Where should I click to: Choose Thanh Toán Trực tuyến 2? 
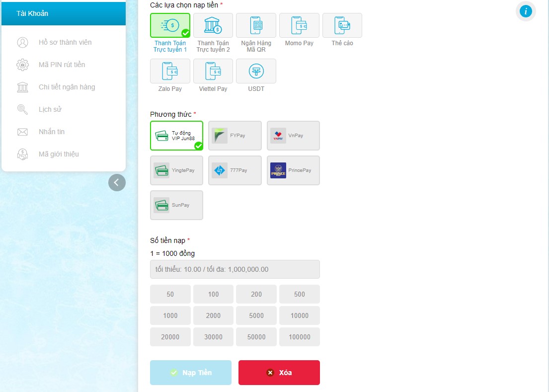213,25
